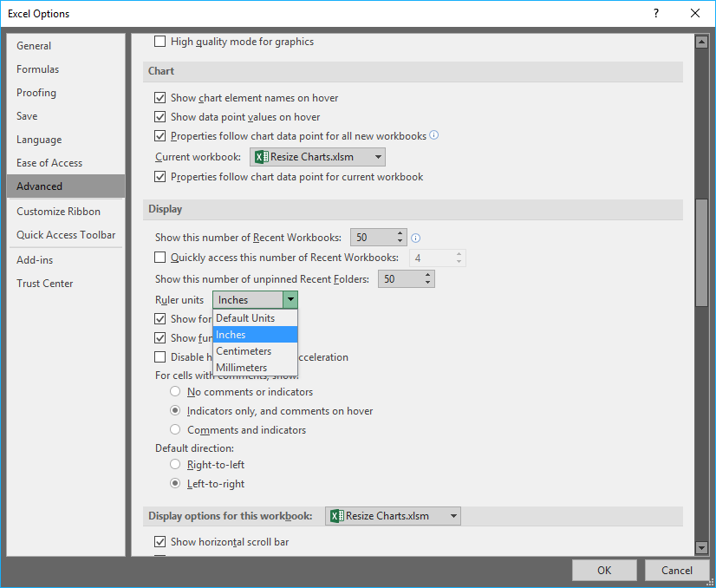Click the scrollbar up arrow
This screenshot has width=716, height=588.
[701, 42]
